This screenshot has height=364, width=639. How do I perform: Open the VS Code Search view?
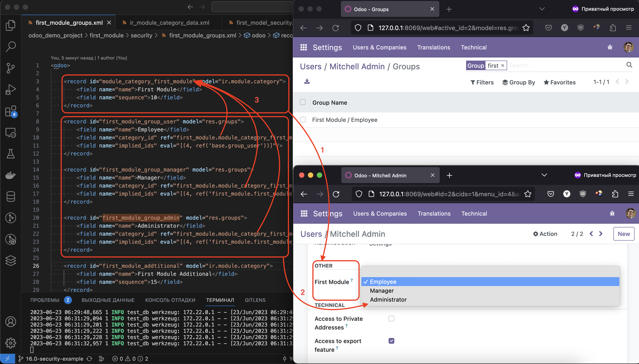[x=10, y=47]
